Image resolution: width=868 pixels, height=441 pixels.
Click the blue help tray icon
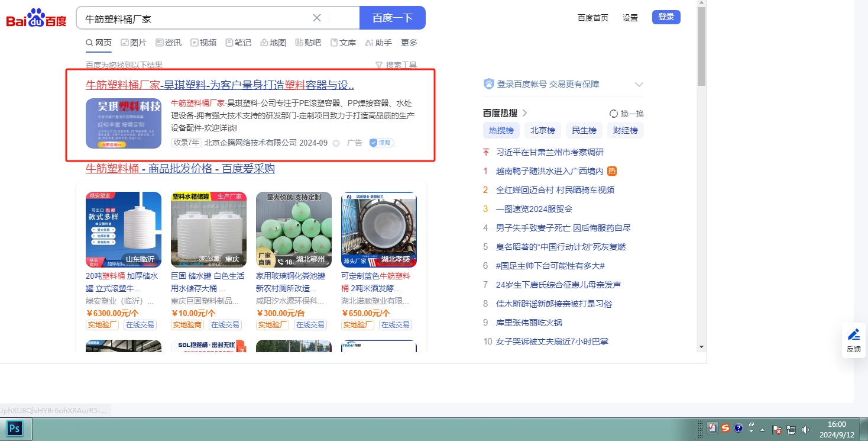739,428
